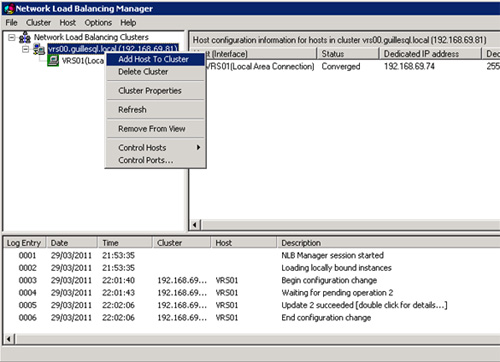Click the log pane horizontal scrollbar track
Image resolution: width=500 pixels, height=362 pixels.
[257, 339]
